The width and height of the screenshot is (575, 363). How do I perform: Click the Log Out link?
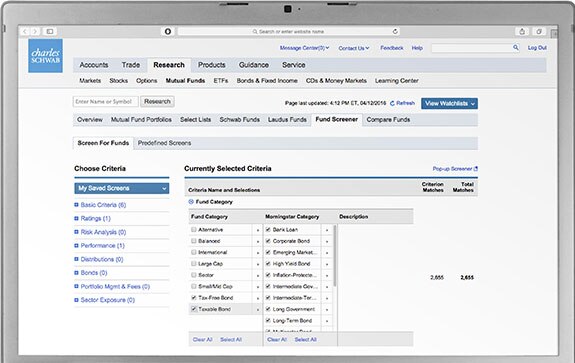coord(537,48)
